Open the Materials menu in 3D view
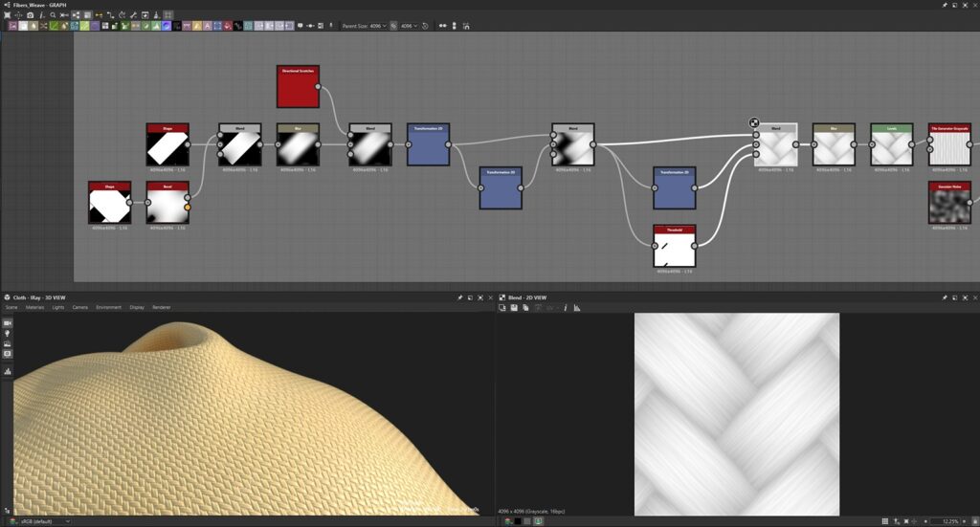Screen dimensions: 980x527 tap(35, 307)
